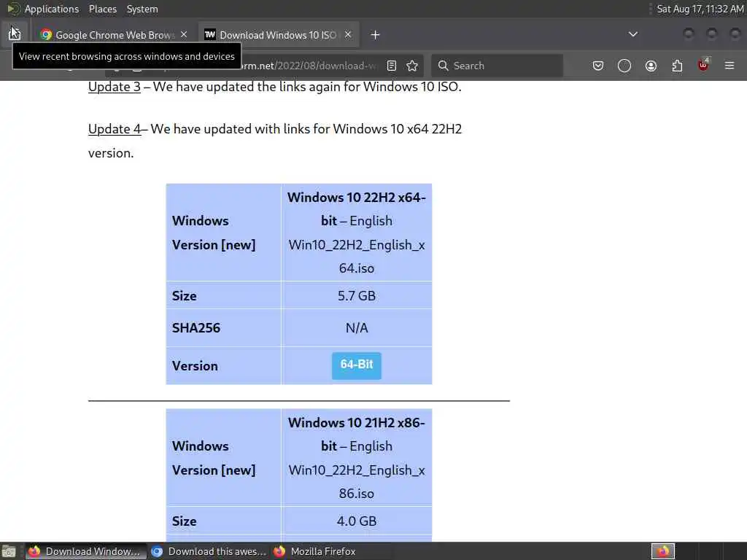Switch to Google Chrome Web Browser tab

click(x=115, y=35)
